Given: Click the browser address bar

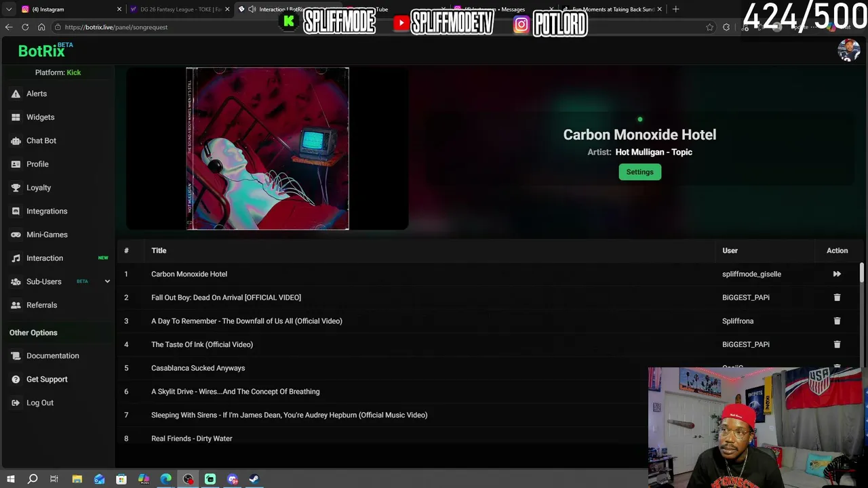Looking at the screenshot, I should coord(380,27).
